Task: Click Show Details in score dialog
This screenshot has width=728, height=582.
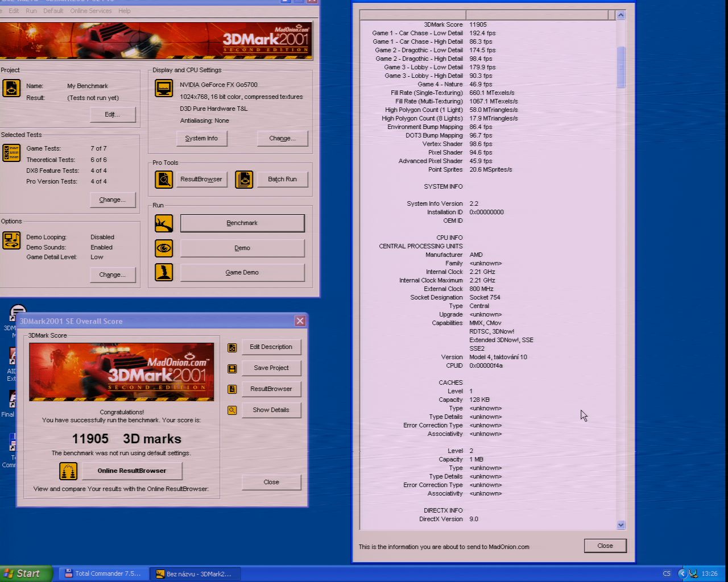Action: [271, 410]
